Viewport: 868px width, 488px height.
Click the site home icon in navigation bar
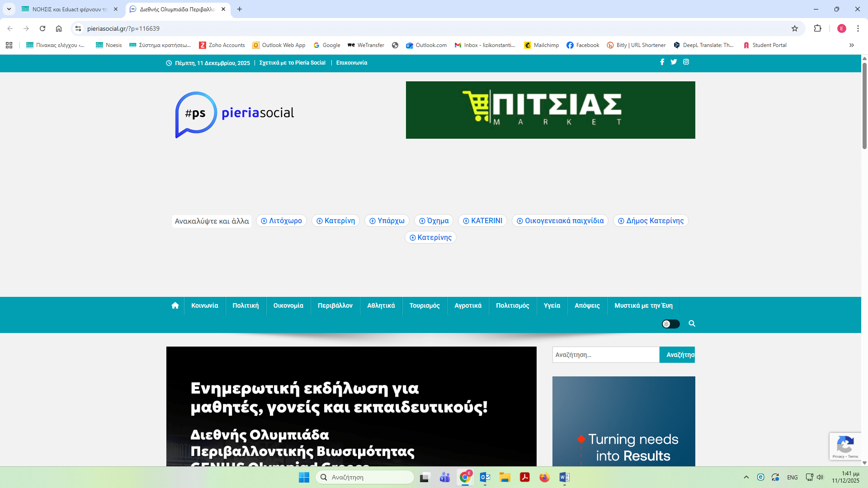pos(175,306)
